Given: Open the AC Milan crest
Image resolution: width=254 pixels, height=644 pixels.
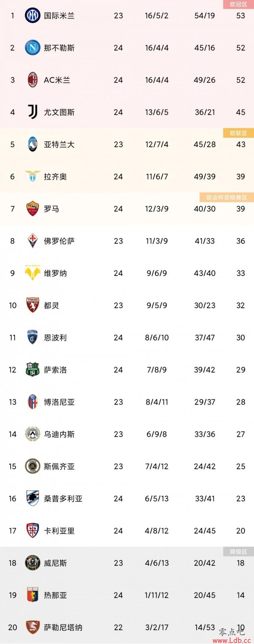Looking at the screenshot, I should (33, 80).
